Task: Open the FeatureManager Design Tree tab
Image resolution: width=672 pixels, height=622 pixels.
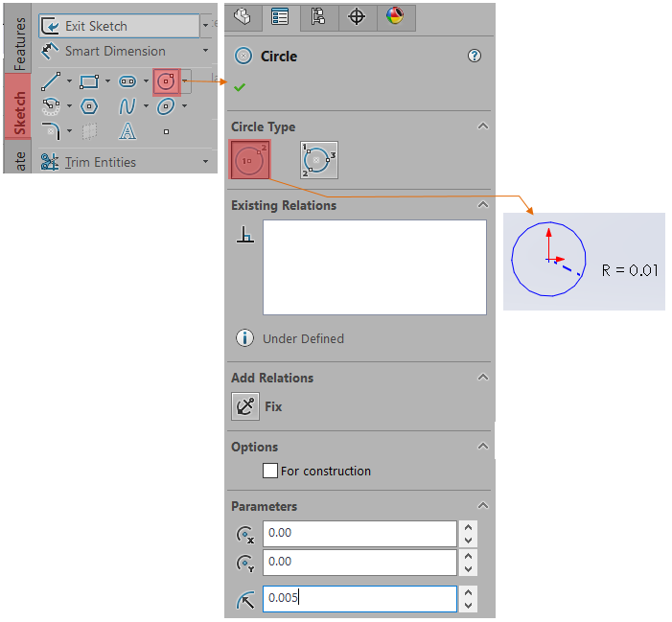Action: tap(243, 17)
